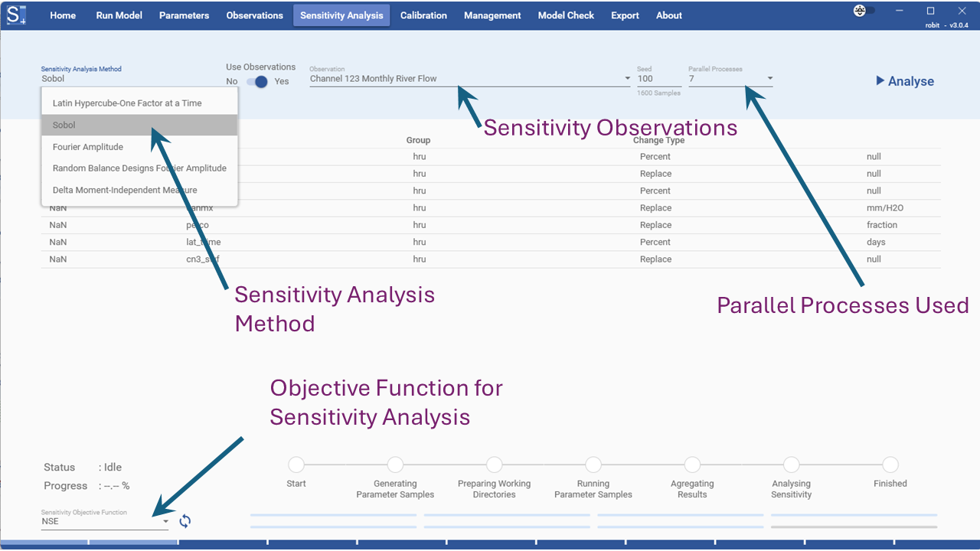This screenshot has height=551, width=980.
Task: Click the Start step circle
Action: click(296, 464)
